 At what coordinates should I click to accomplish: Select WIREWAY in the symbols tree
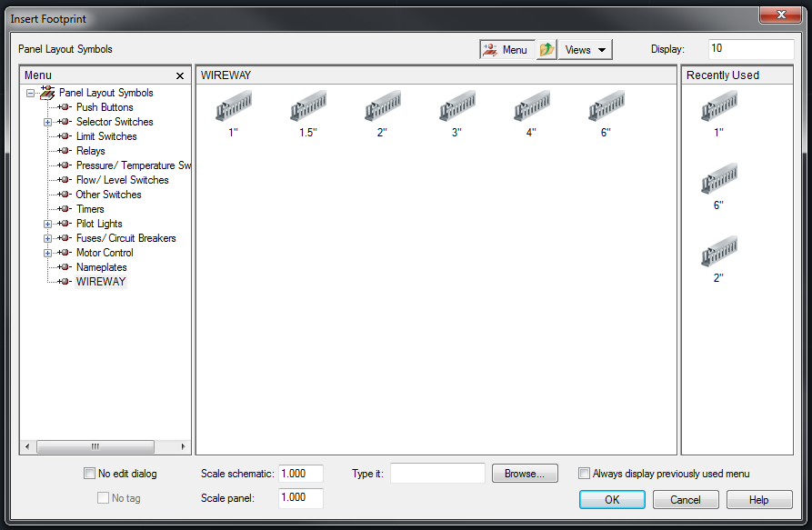point(100,281)
